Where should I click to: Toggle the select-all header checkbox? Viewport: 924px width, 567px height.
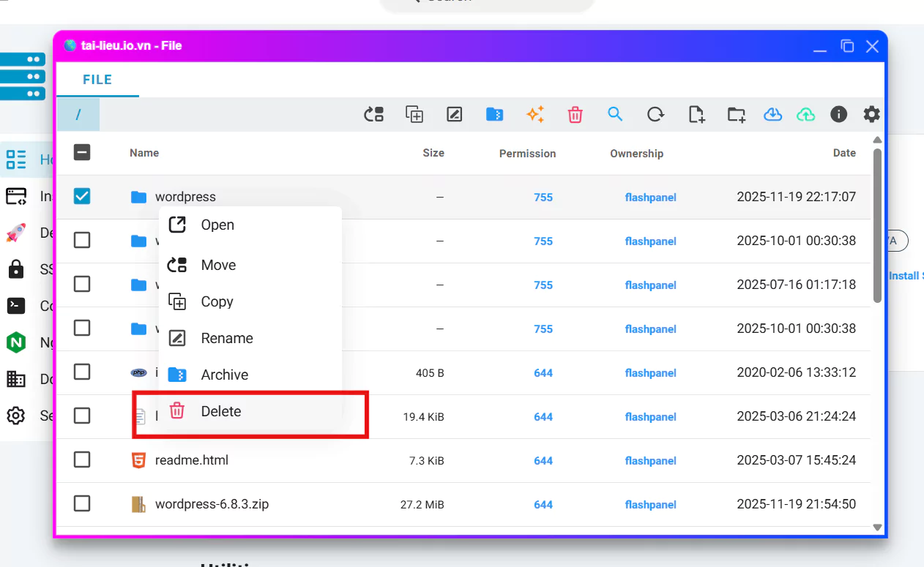pyautogui.click(x=82, y=152)
